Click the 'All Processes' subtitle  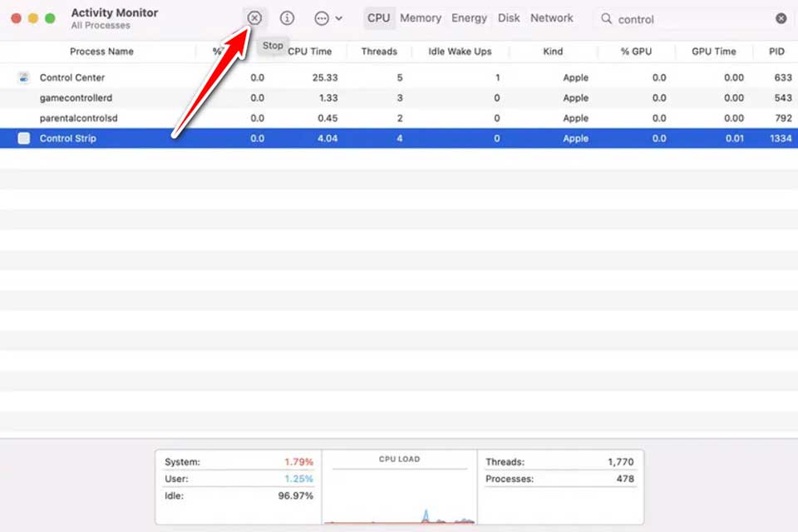pyautogui.click(x=101, y=26)
